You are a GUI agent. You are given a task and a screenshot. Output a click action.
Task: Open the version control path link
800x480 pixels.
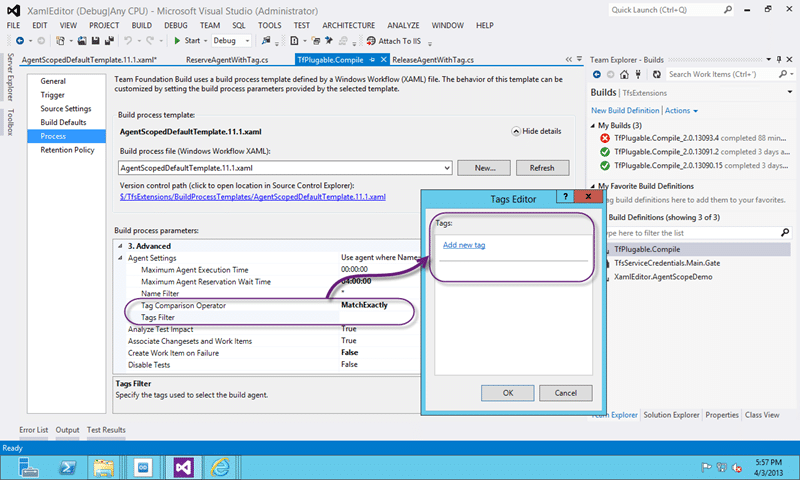(x=253, y=197)
